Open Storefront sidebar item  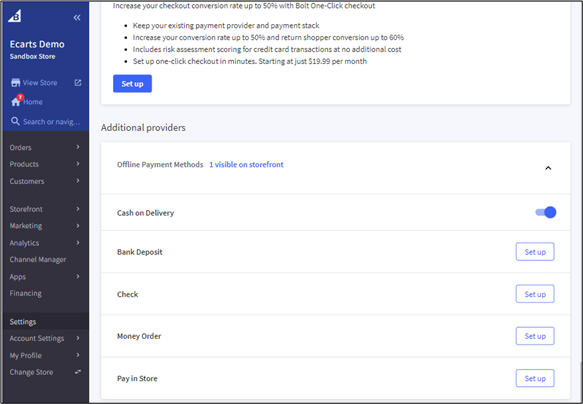[26, 209]
